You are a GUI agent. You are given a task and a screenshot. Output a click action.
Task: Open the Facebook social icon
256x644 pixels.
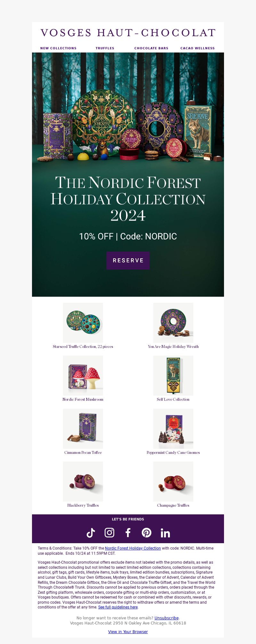point(128,533)
